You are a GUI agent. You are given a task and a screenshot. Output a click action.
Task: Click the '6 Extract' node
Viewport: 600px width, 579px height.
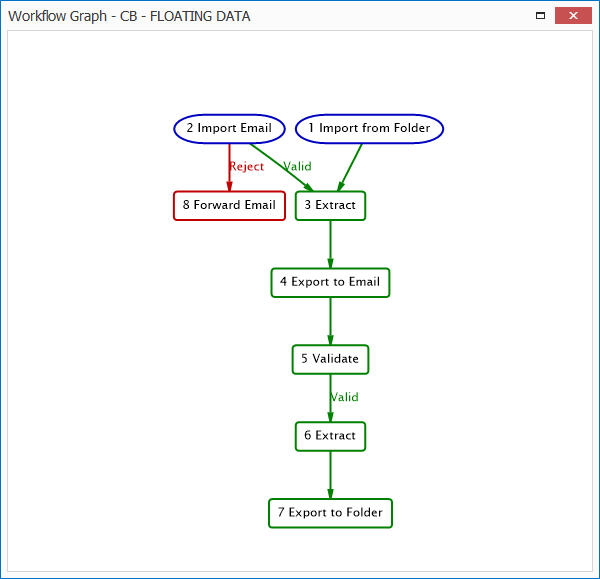[330, 436]
